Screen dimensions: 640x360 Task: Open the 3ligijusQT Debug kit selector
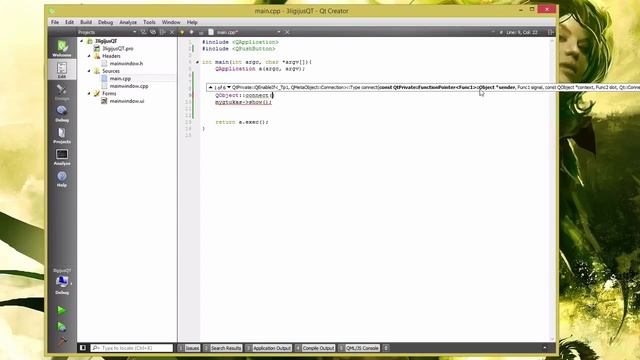point(62,282)
